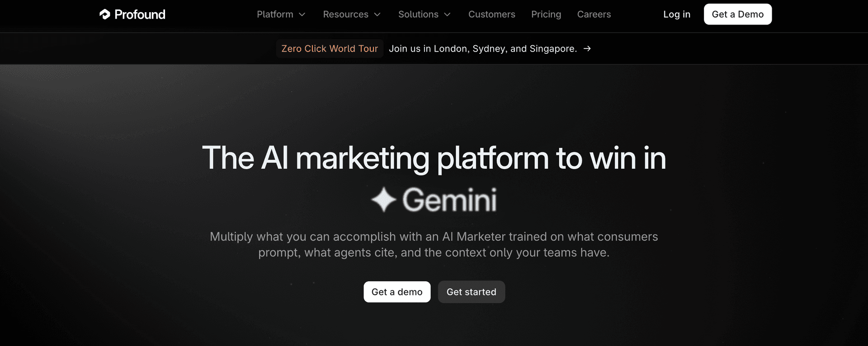Open the Platform menu
Viewport: 868px width, 346px height.
tap(281, 14)
